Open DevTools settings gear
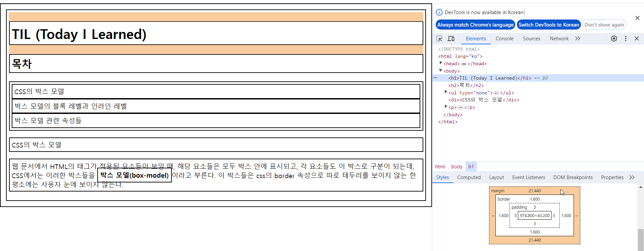644x251 pixels. point(614,39)
